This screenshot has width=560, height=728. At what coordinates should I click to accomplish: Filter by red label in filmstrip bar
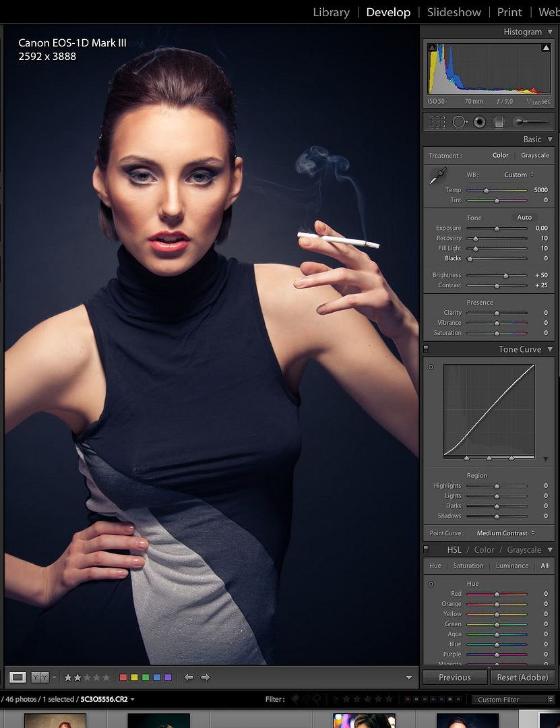408,699
